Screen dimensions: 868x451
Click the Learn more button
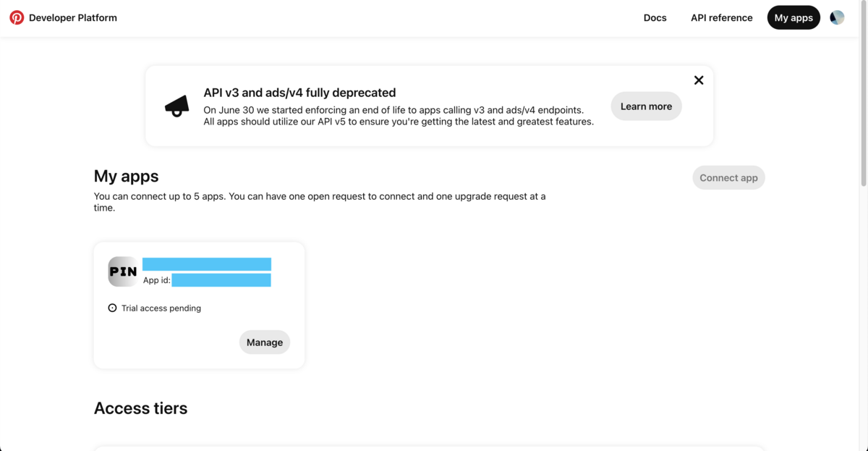646,106
